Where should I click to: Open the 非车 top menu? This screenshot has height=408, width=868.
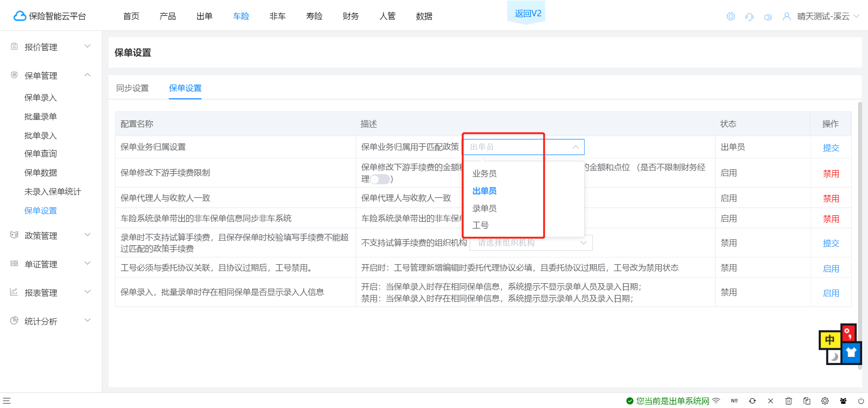point(278,16)
